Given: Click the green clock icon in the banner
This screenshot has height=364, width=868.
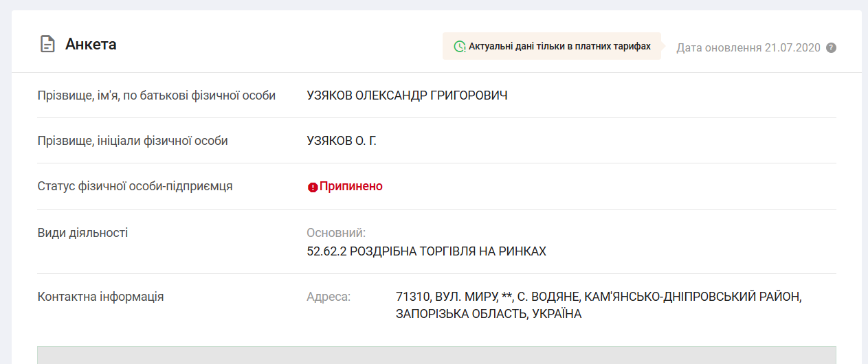Looking at the screenshot, I should pos(459,47).
